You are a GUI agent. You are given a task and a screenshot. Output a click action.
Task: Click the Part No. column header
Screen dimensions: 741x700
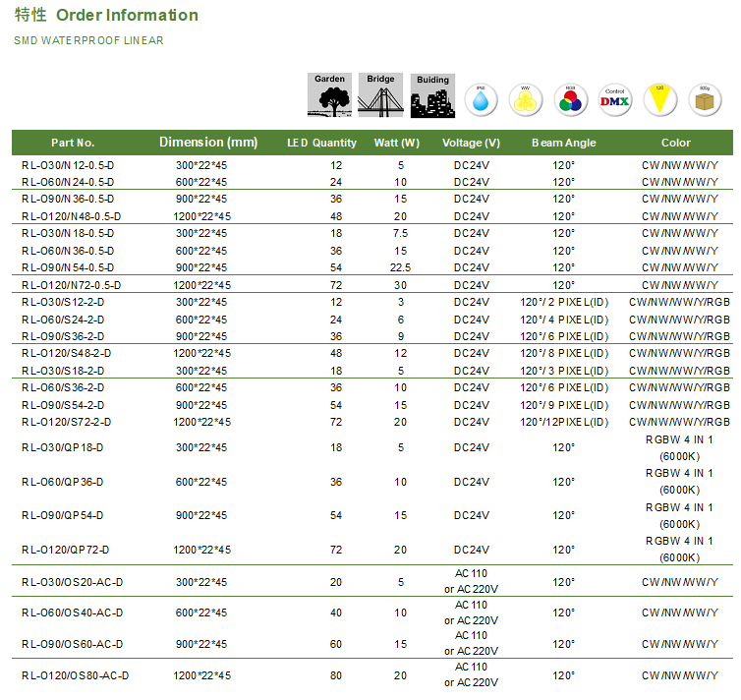[73, 143]
